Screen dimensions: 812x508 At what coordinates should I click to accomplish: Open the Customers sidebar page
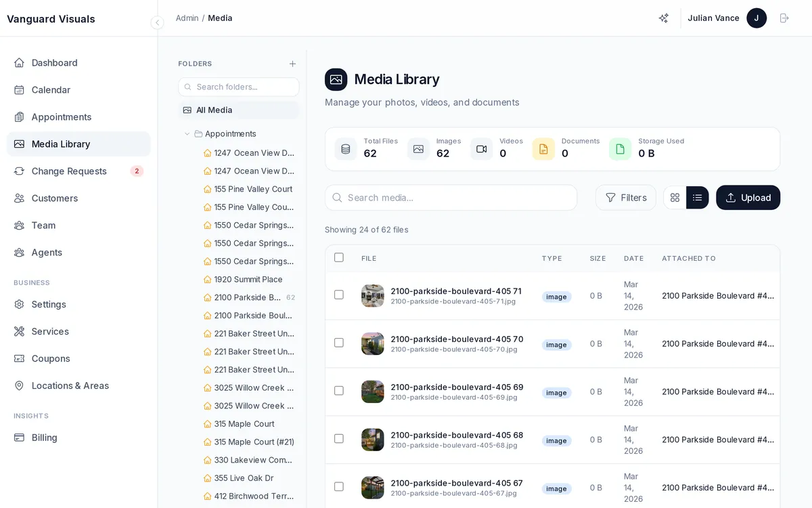tap(55, 198)
